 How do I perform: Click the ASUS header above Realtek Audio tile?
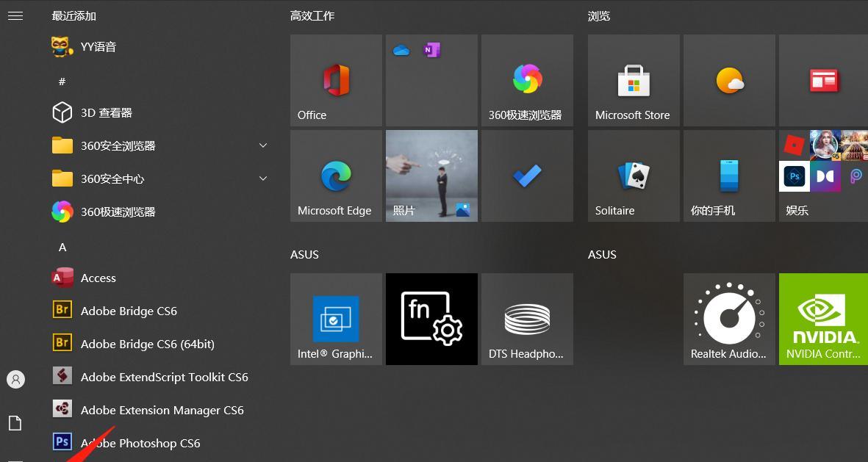(602, 255)
